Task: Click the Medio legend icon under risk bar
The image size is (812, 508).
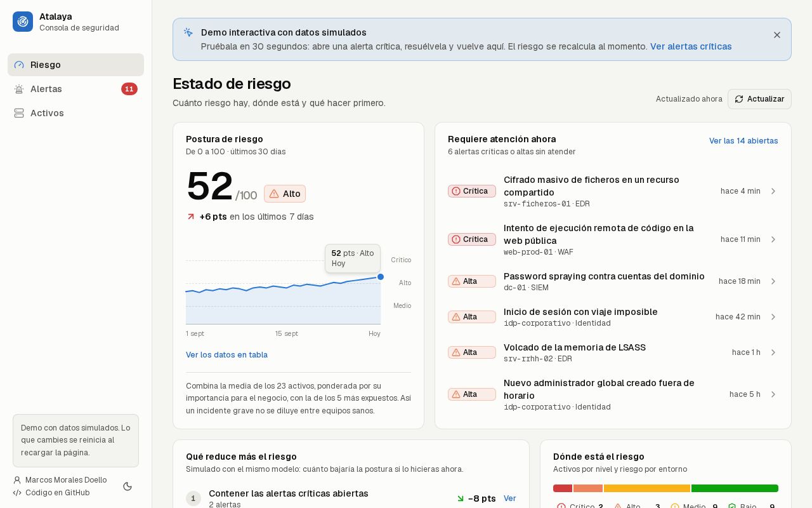Action: pyautogui.click(x=675, y=506)
